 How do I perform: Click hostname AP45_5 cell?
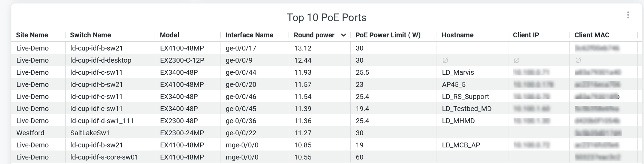coord(453,84)
